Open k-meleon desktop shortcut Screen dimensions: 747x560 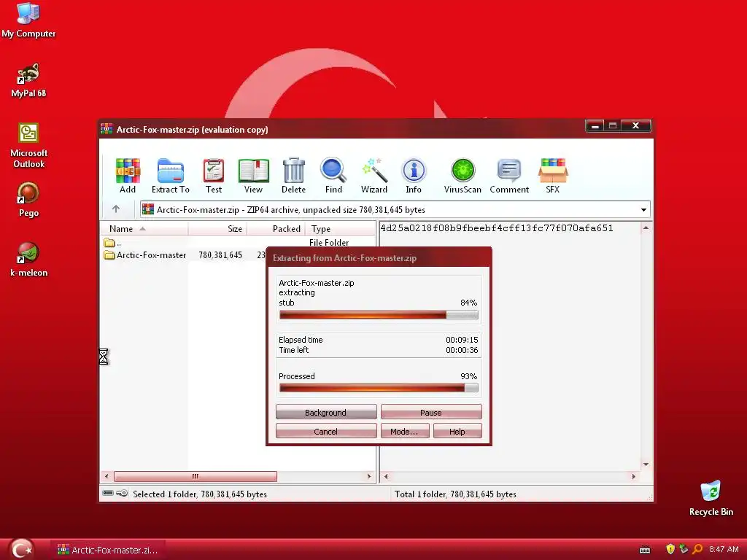[x=28, y=260]
